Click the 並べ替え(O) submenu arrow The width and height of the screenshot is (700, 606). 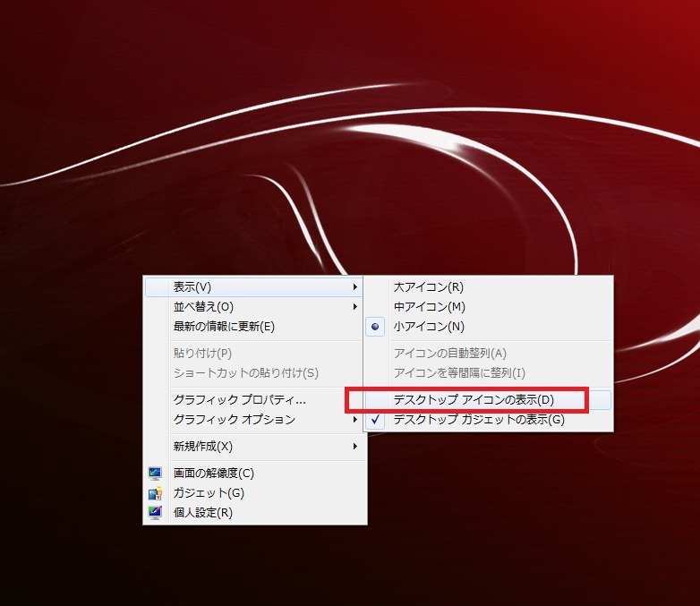point(354,307)
